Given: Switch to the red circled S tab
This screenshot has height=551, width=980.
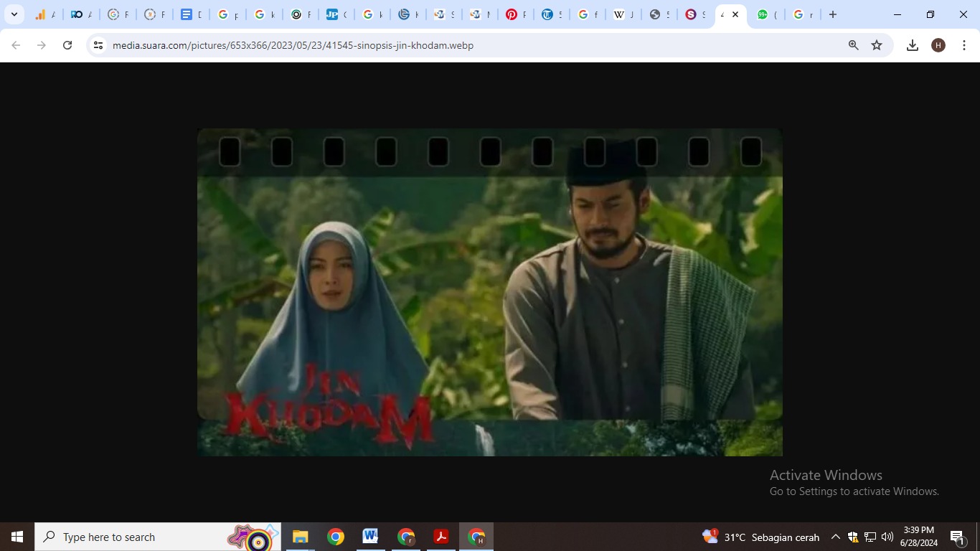Looking at the screenshot, I should point(694,14).
